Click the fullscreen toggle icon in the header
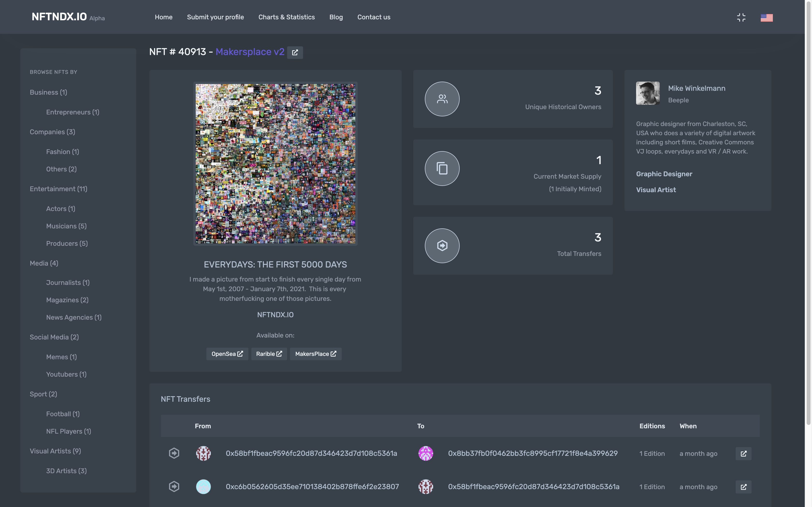Screen dimensions: 812x507 click(x=741, y=17)
